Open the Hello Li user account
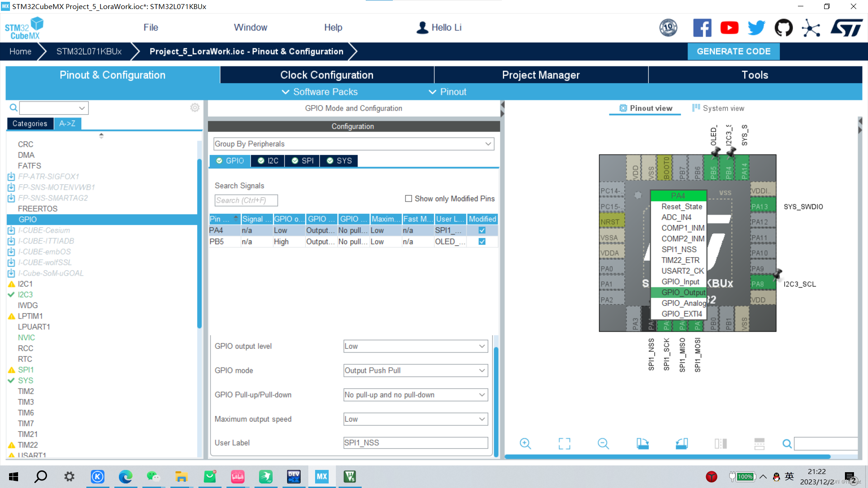 pyautogui.click(x=439, y=28)
